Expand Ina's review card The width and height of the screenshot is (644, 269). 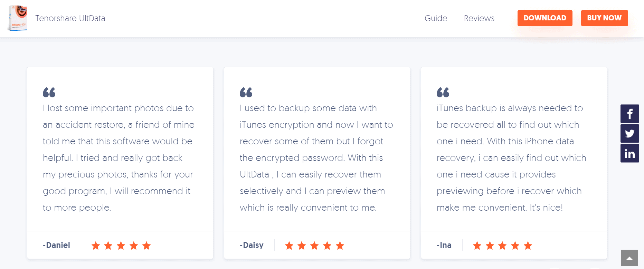pyautogui.click(x=514, y=162)
